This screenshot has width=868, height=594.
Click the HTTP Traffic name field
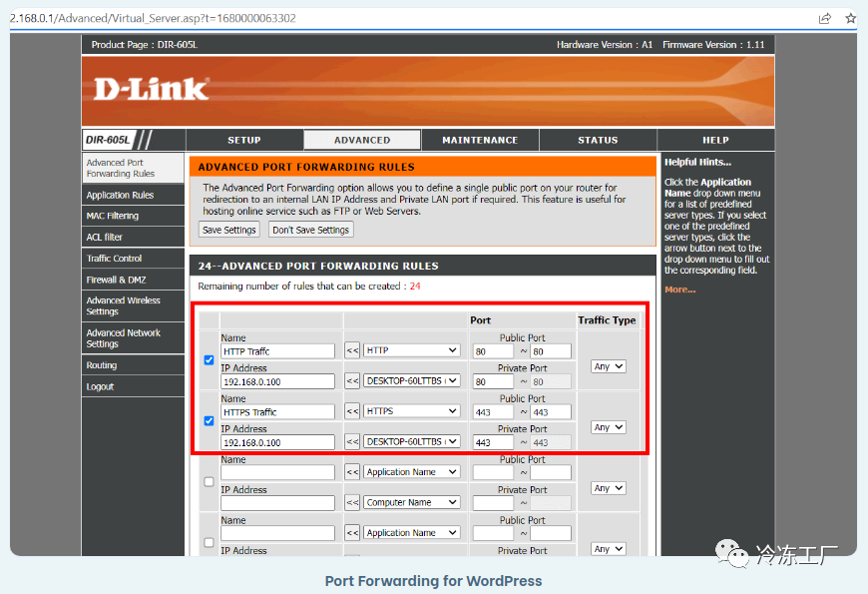click(x=278, y=351)
